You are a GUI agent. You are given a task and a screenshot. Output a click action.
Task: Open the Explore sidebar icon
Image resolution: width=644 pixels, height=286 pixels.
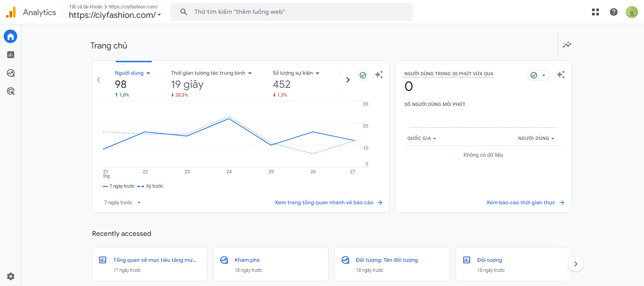pyautogui.click(x=10, y=73)
